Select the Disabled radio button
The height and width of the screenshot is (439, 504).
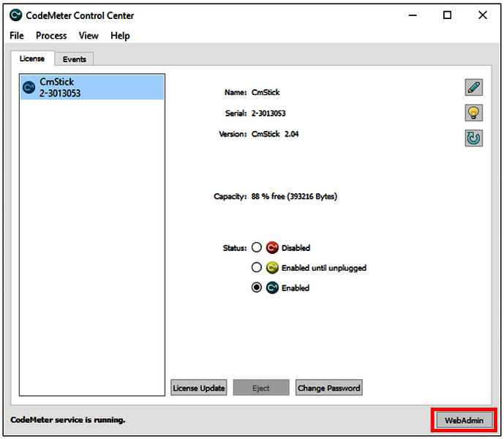coord(256,248)
